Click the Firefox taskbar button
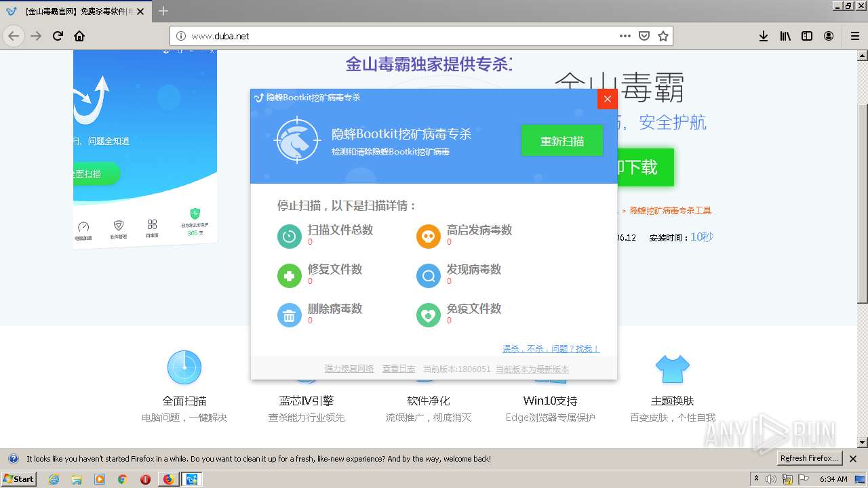 (168, 479)
